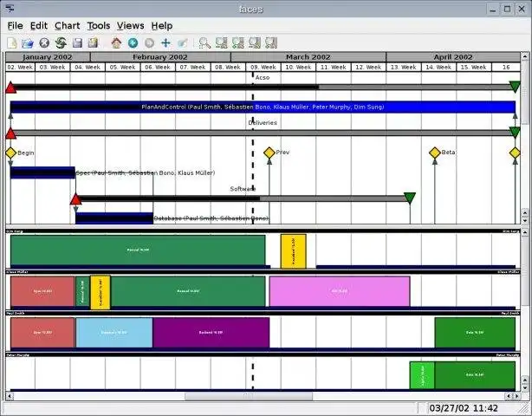532x416 pixels.
Task: Click the purple Backend block in Paul Smith's row
Action: pos(211,333)
